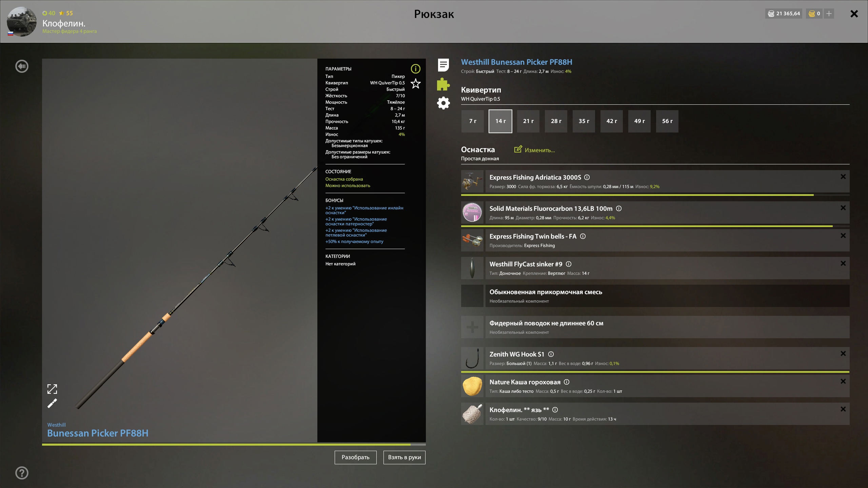Screen dimensions: 868x488
Task: Close the backpack window
Action: pos(854,14)
